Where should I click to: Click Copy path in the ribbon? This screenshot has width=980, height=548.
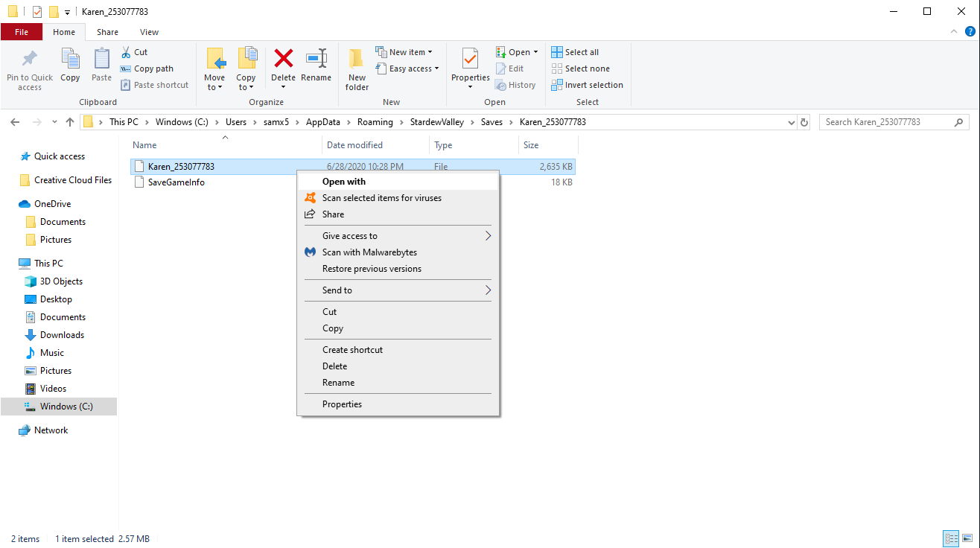[147, 68]
